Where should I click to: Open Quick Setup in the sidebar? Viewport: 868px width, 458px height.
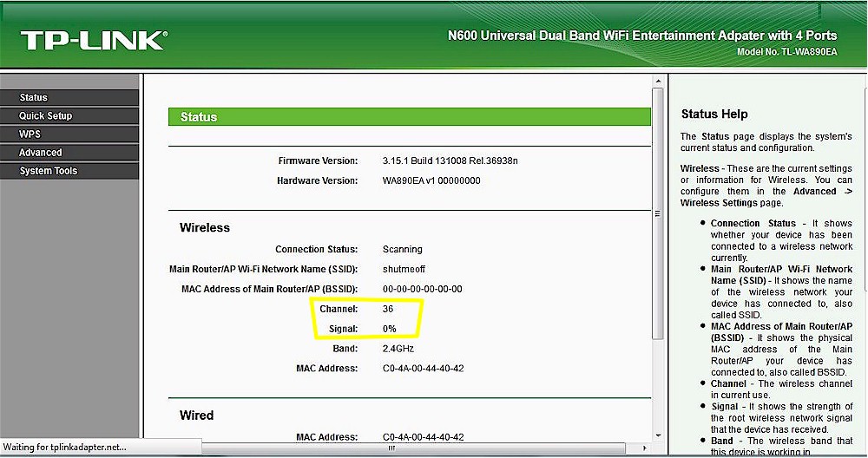pos(69,115)
